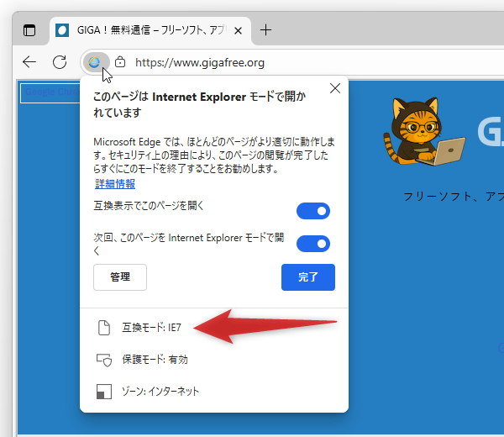Click the Google Chrome link on page
Image resolution: width=504 pixels, height=437 pixels.
tap(49, 92)
